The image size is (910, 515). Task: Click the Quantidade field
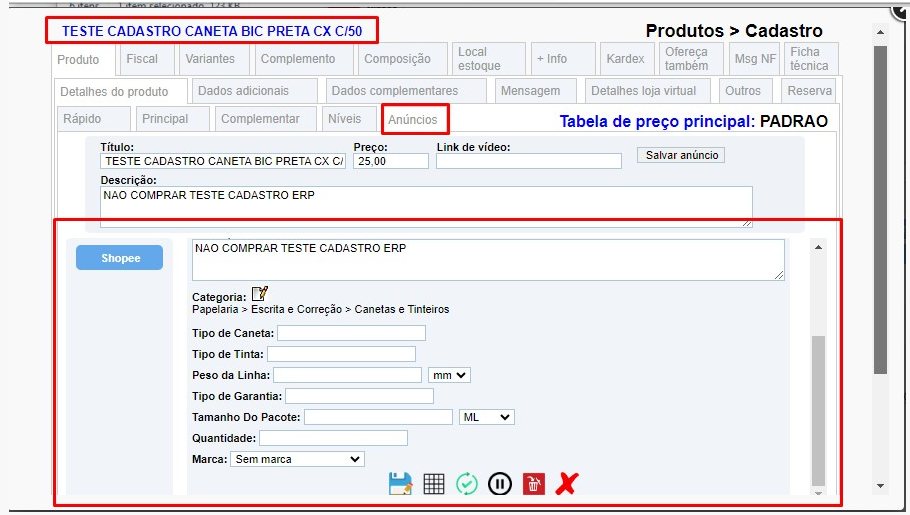[x=333, y=438]
